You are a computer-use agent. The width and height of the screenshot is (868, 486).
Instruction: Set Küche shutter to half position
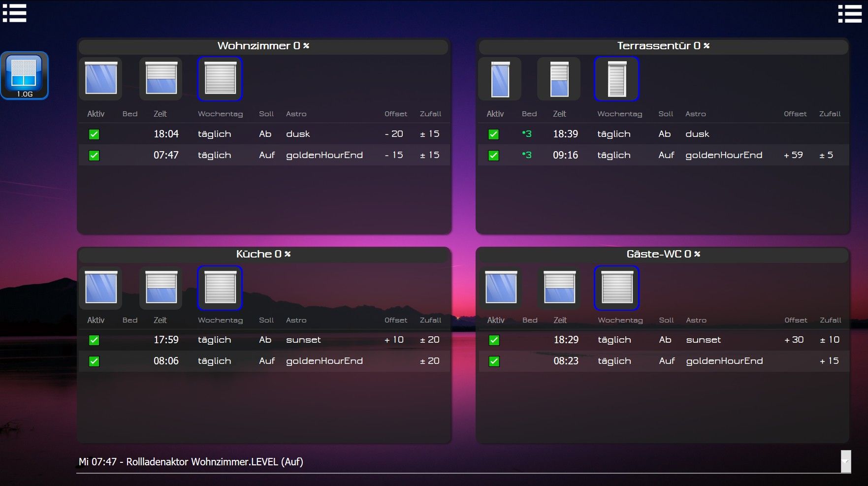[161, 288]
